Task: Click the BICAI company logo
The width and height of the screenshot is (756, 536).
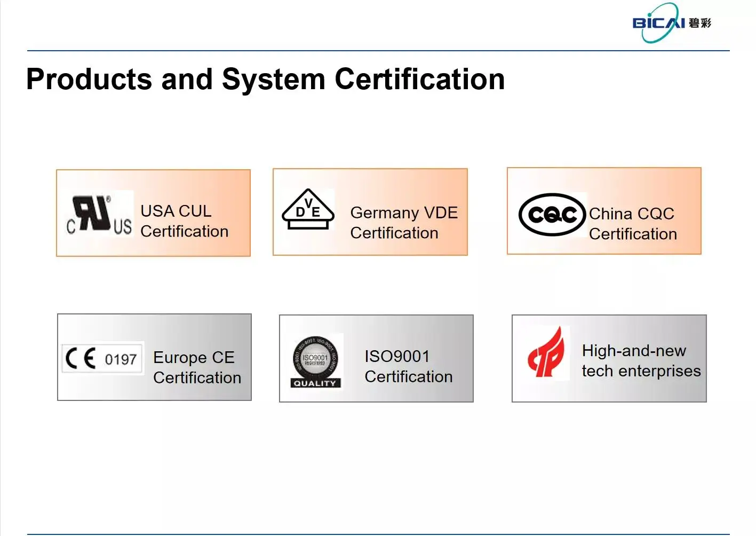Action: [x=672, y=23]
